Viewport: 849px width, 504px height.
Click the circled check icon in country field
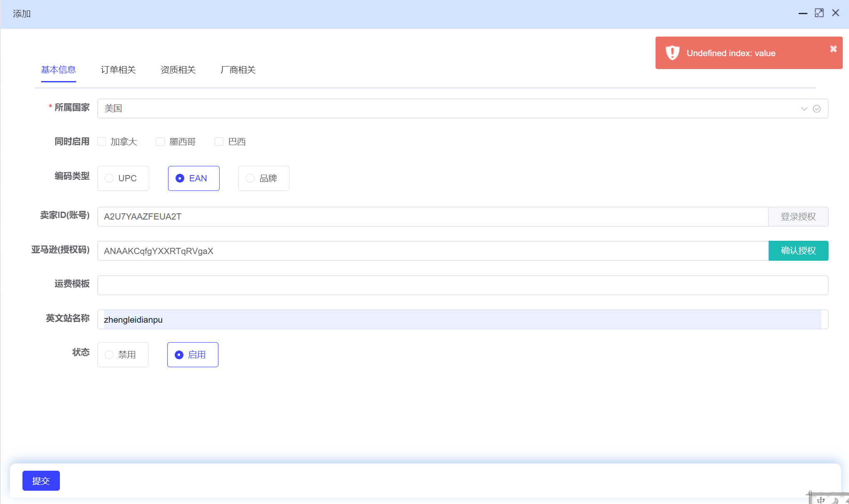[x=817, y=109]
